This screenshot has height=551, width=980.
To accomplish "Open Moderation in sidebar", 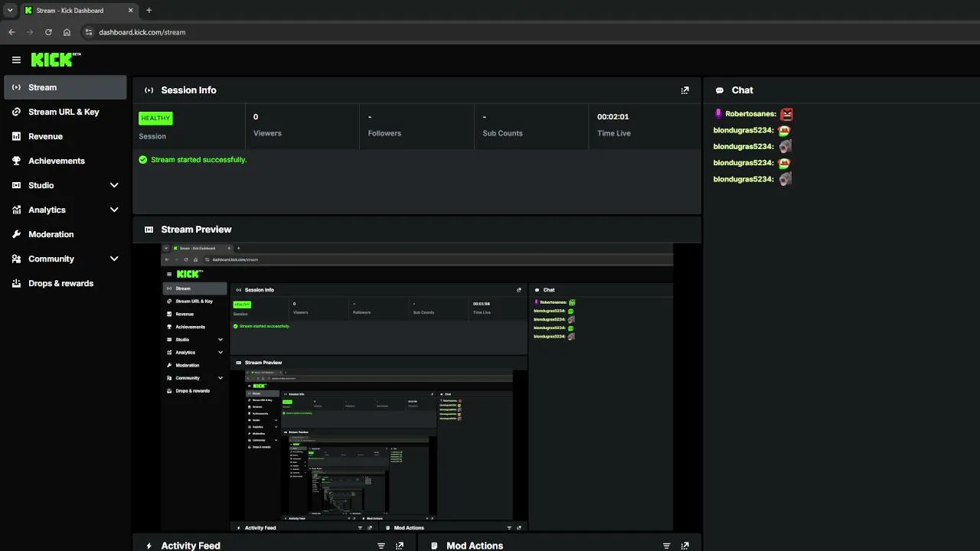I will (65, 234).
